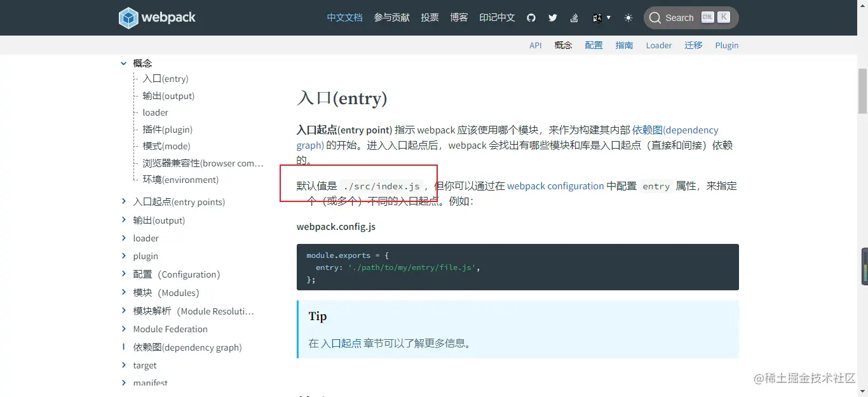Click the entry inline code word

[x=656, y=186]
